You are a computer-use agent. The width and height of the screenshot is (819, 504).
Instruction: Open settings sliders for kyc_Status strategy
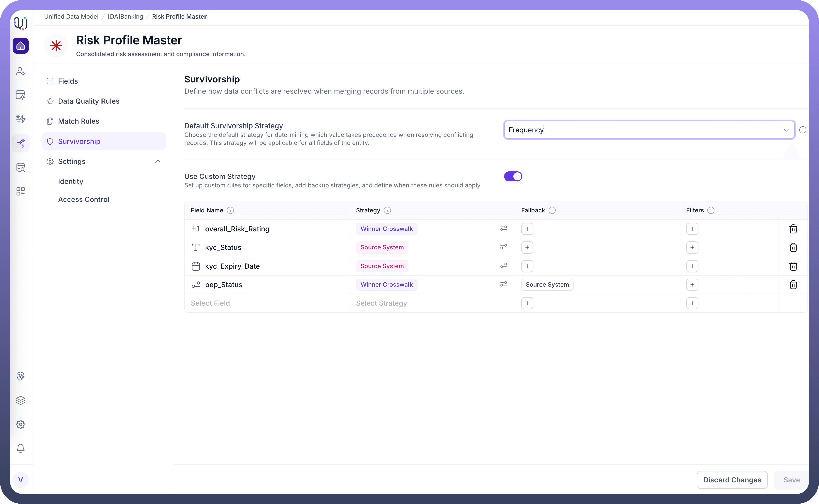coord(503,247)
